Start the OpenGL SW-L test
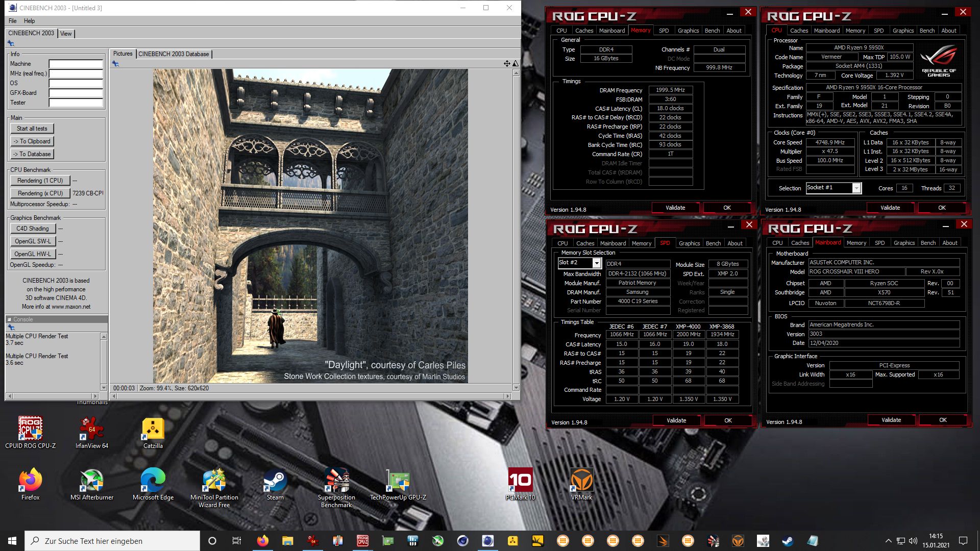980x551 pixels. point(32,241)
